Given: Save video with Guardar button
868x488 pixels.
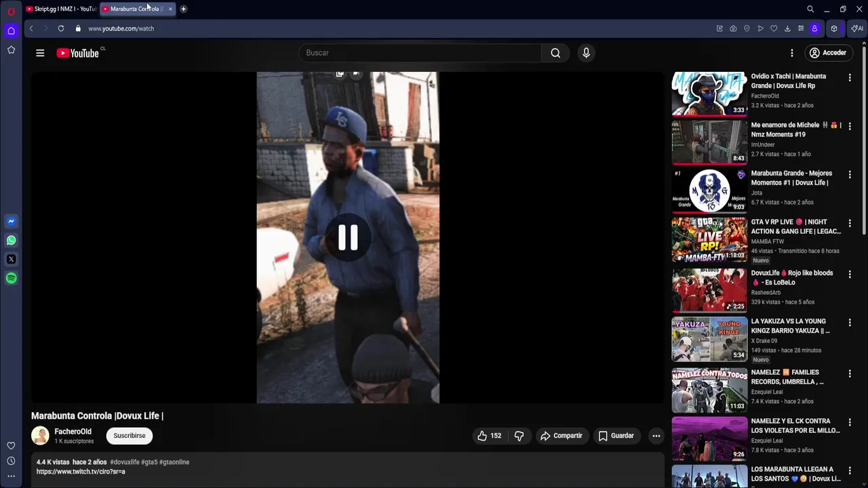Looking at the screenshot, I should tap(616, 436).
